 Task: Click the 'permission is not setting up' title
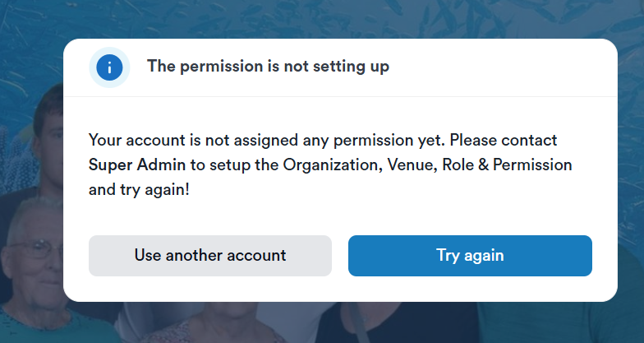[268, 67]
